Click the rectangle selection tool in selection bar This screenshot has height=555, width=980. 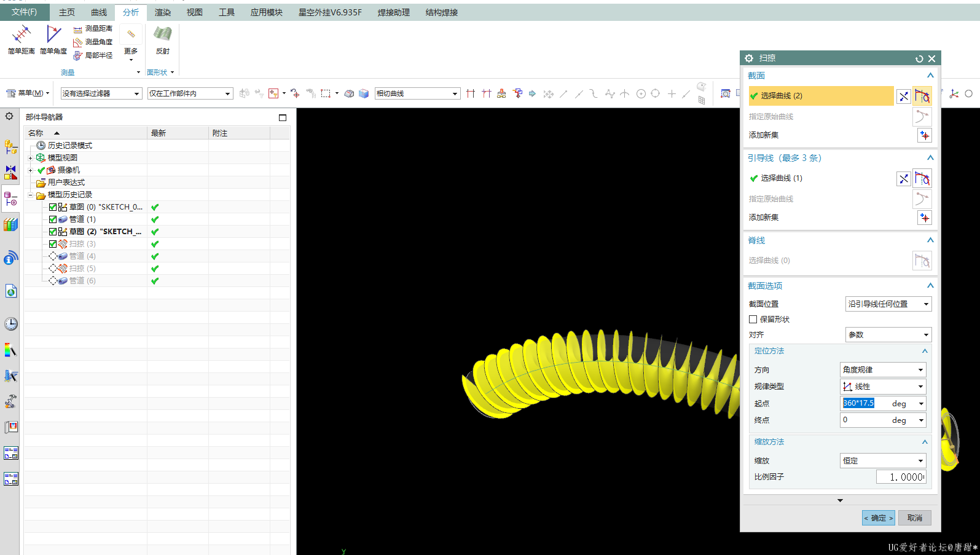326,93
